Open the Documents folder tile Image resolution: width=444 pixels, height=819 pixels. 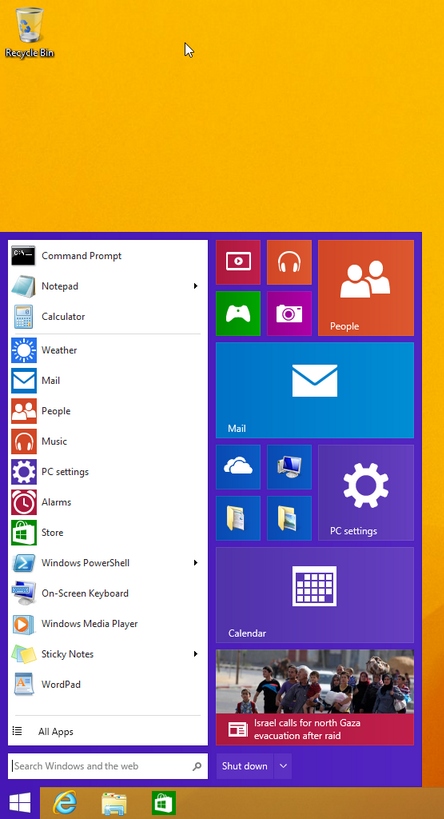[x=238, y=518]
